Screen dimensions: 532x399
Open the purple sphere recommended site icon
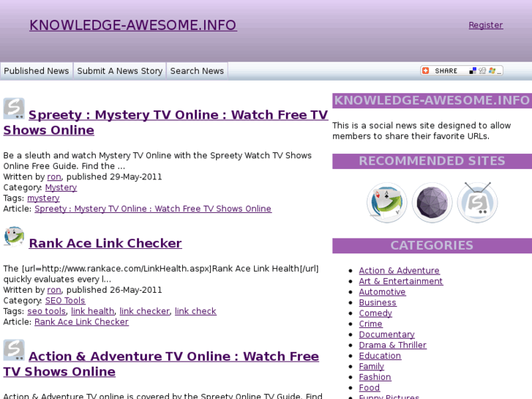[x=432, y=203]
